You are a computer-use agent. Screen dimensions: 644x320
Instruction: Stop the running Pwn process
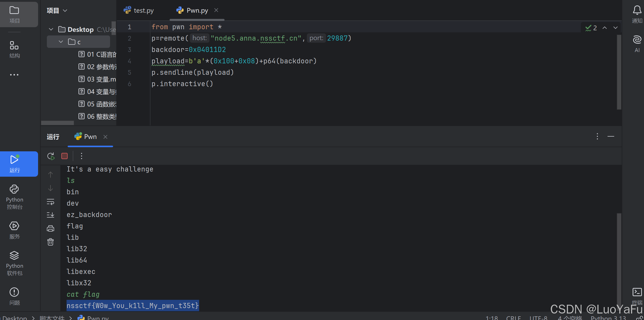(64, 156)
